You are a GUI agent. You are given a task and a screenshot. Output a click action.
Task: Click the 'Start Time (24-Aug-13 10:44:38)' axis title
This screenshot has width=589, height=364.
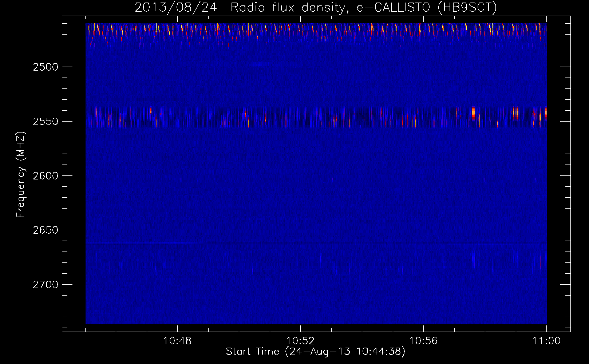click(x=316, y=352)
